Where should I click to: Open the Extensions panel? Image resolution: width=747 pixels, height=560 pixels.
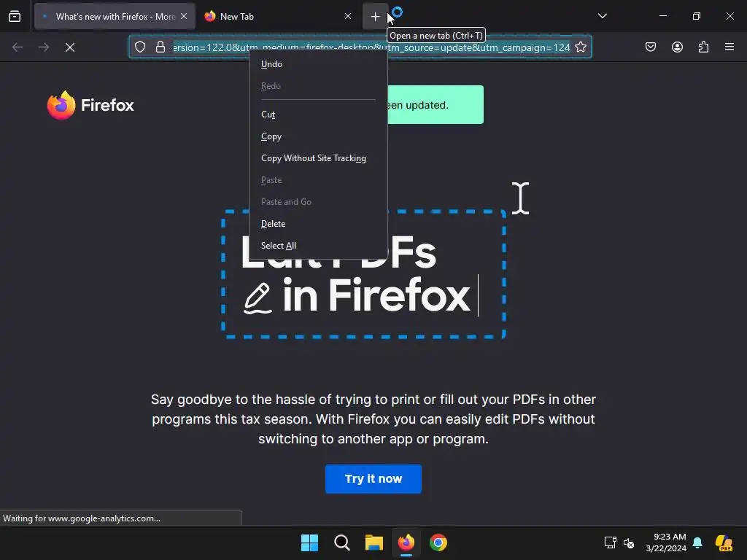pos(703,47)
